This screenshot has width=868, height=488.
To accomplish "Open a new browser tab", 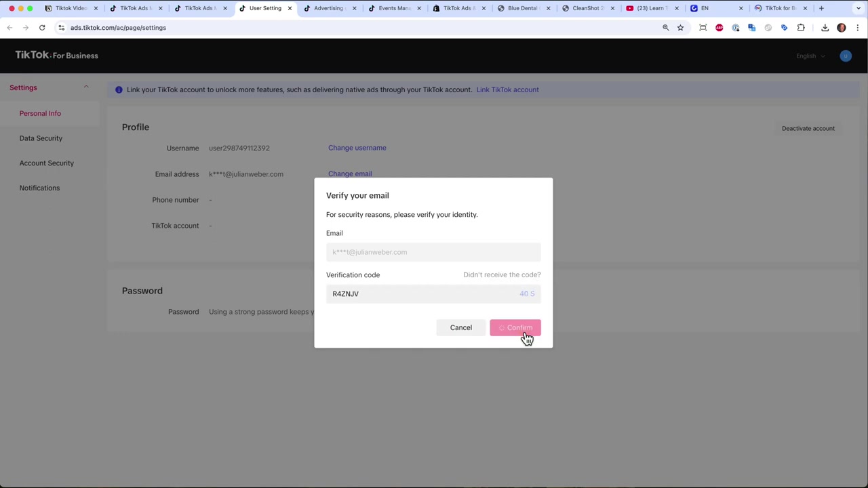I will pyautogui.click(x=821, y=8).
